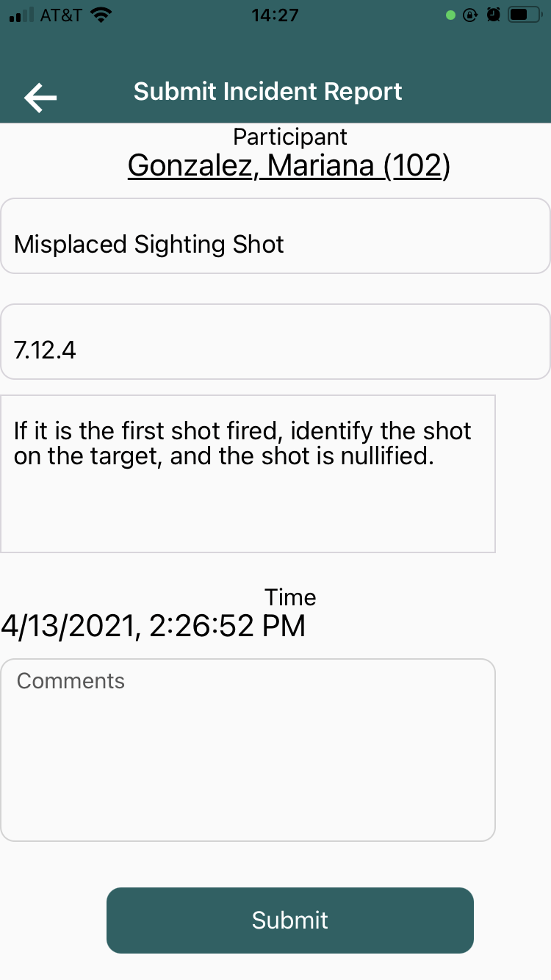551x980 pixels.
Task: Tap the Time label
Action: [x=290, y=597]
